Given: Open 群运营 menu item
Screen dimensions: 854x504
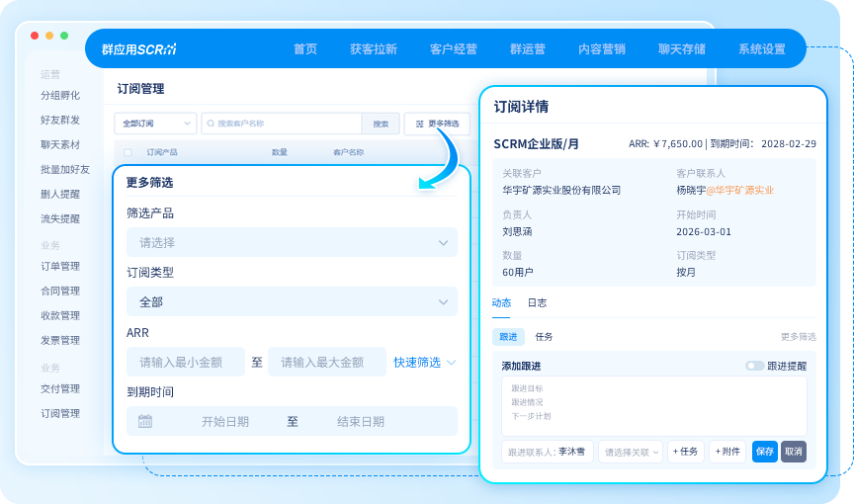Looking at the screenshot, I should pos(527,49).
